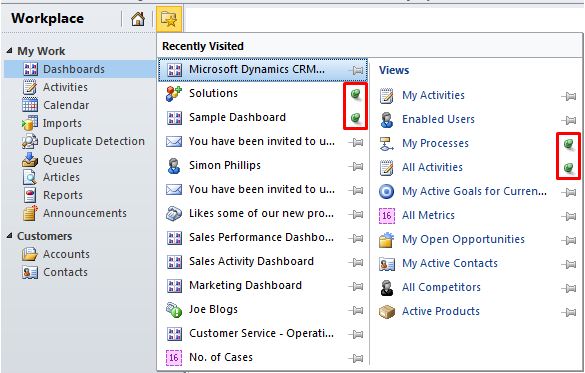Screen dimensions: 585x373
Task: Open the All Competitors view
Action: [441, 287]
